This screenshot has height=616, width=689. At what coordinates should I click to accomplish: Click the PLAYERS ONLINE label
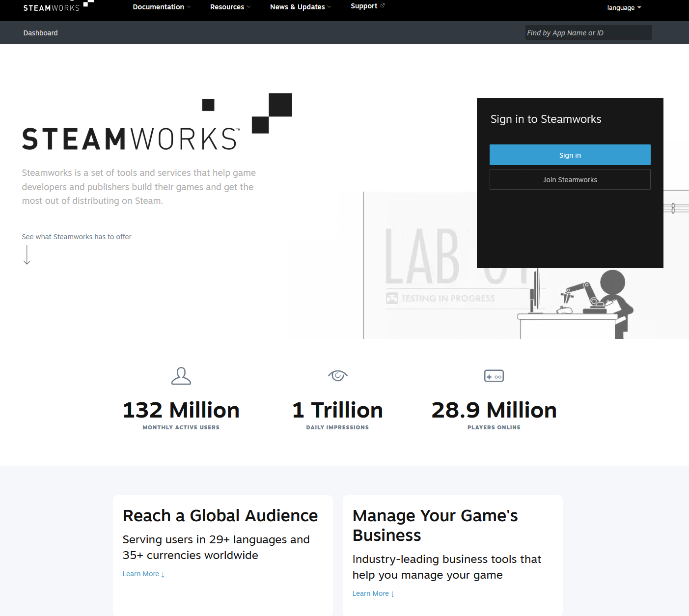tap(494, 427)
